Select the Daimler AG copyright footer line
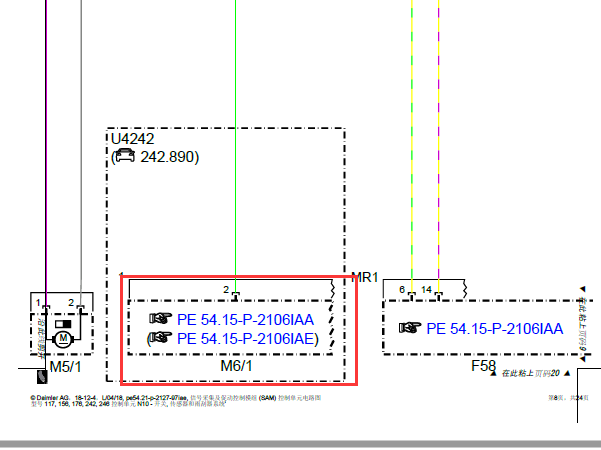601x450 pixels. point(176,398)
